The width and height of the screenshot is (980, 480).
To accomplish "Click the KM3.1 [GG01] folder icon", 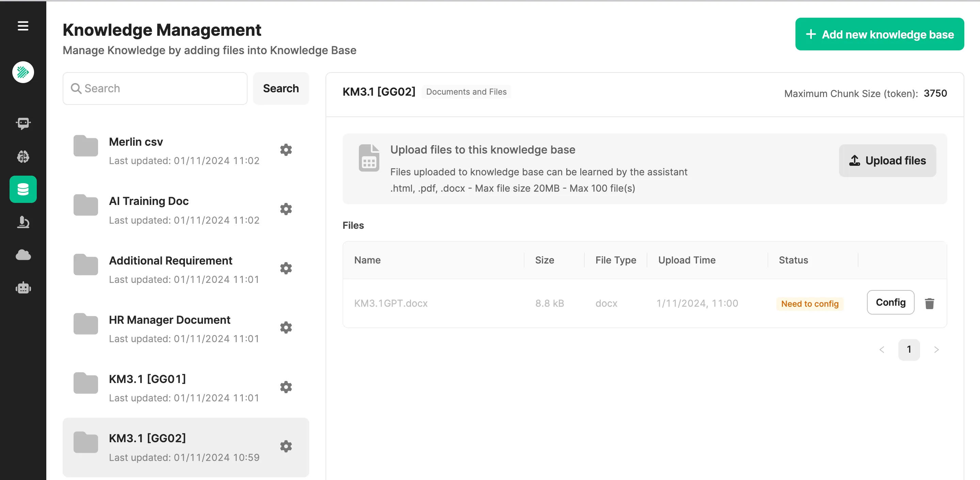I will click(x=85, y=383).
